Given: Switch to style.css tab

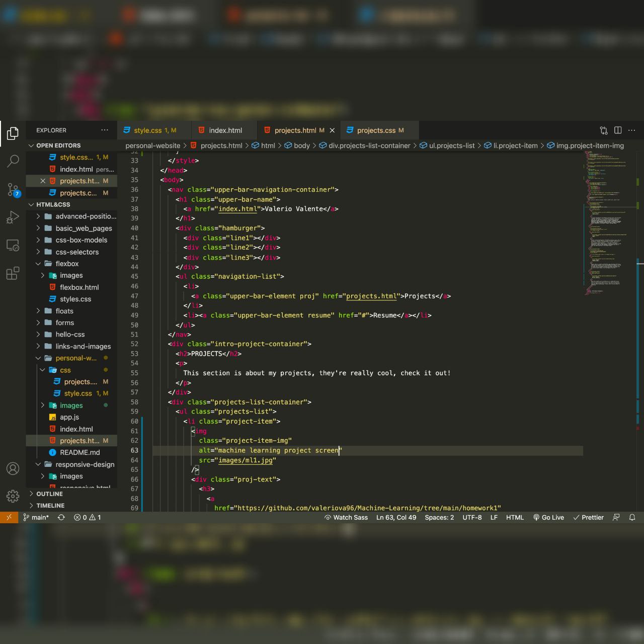Looking at the screenshot, I should click(154, 130).
